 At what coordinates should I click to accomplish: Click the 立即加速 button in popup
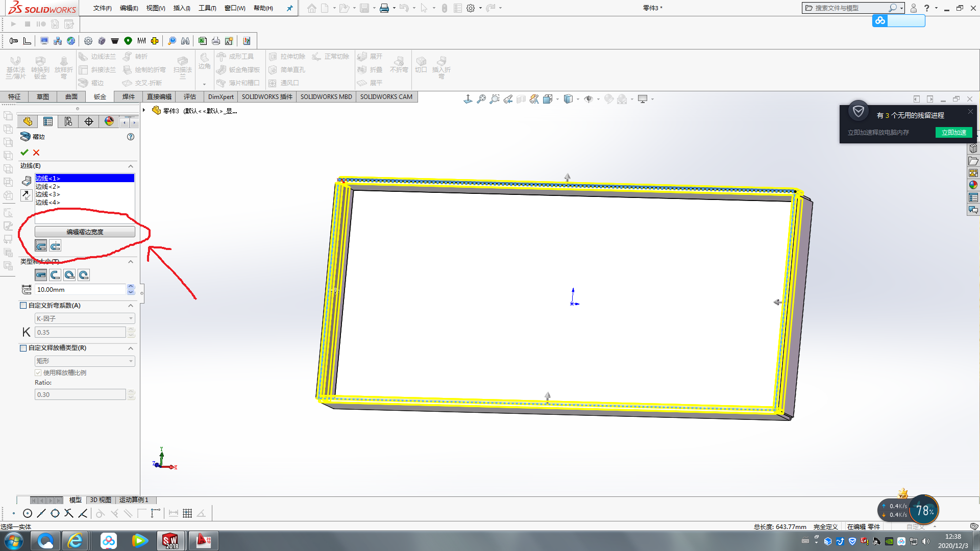953,133
